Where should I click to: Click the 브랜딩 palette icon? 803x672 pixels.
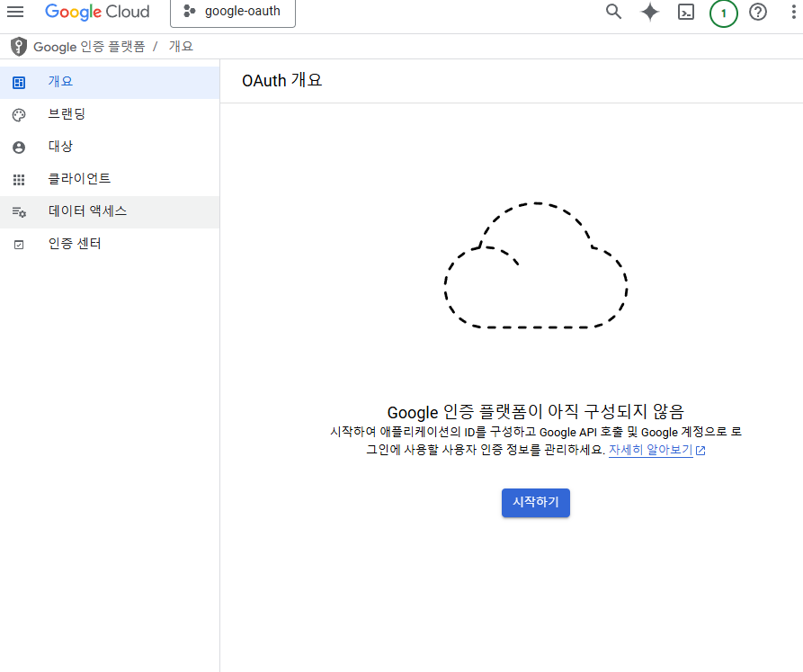point(19,115)
